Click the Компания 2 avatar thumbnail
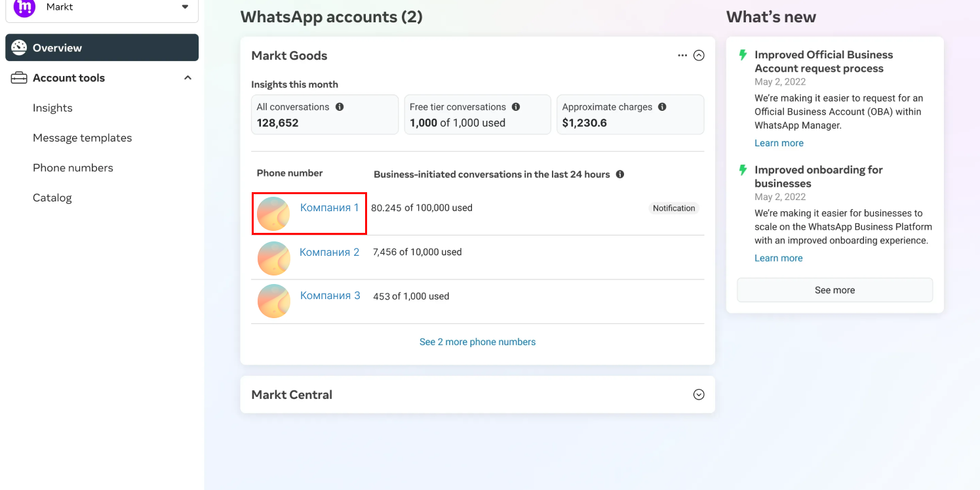Screen dimensions: 980x490 tap(274, 258)
